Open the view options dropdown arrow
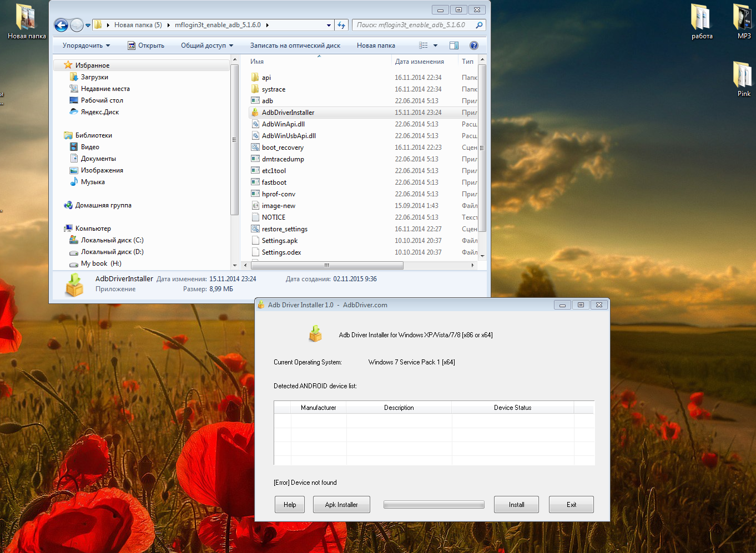This screenshot has height=553, width=756. click(436, 45)
